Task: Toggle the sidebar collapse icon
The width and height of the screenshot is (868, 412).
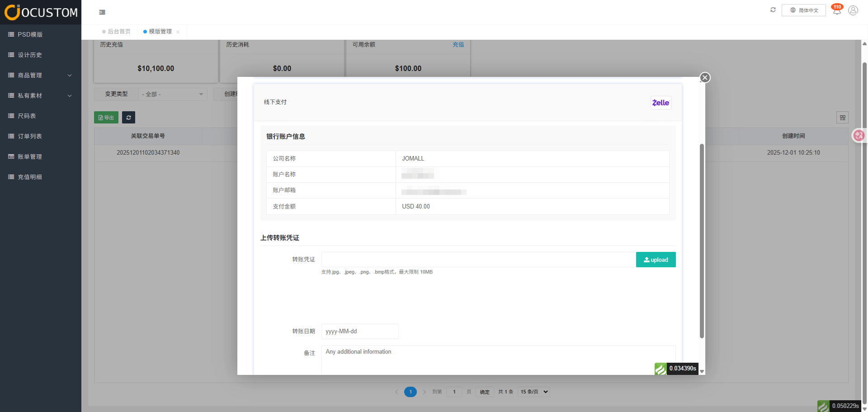Action: coord(102,12)
